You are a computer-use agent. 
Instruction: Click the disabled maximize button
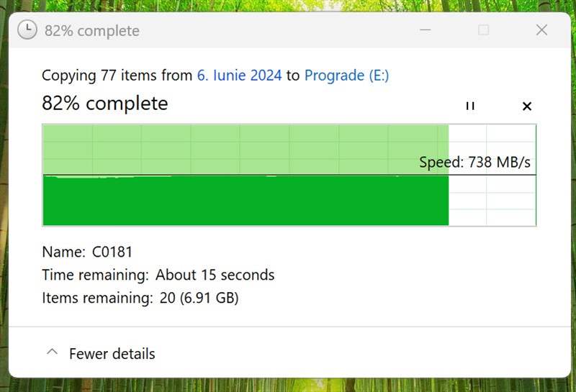483,30
